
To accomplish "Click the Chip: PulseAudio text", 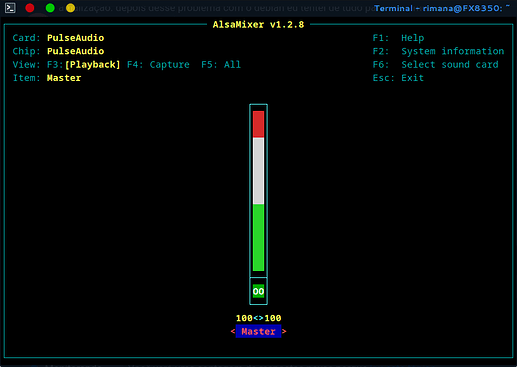I will [58, 51].
